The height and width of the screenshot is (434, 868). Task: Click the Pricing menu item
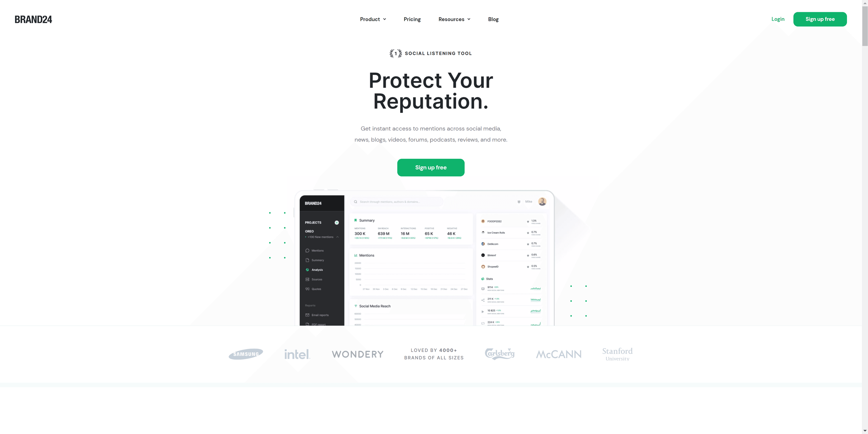click(412, 19)
